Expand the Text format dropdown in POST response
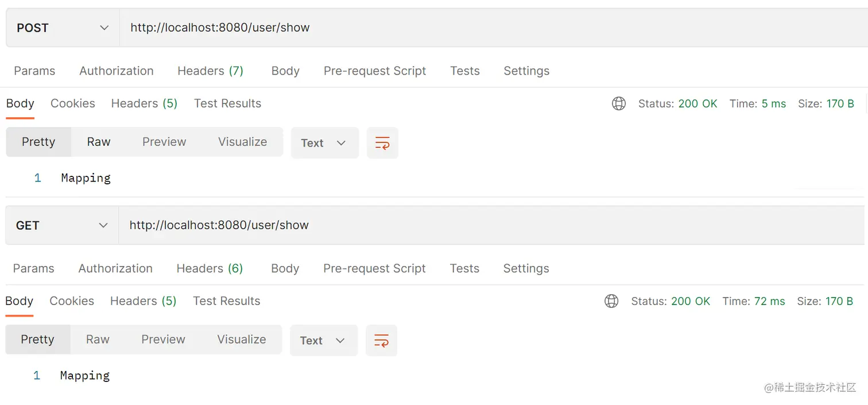 click(324, 143)
